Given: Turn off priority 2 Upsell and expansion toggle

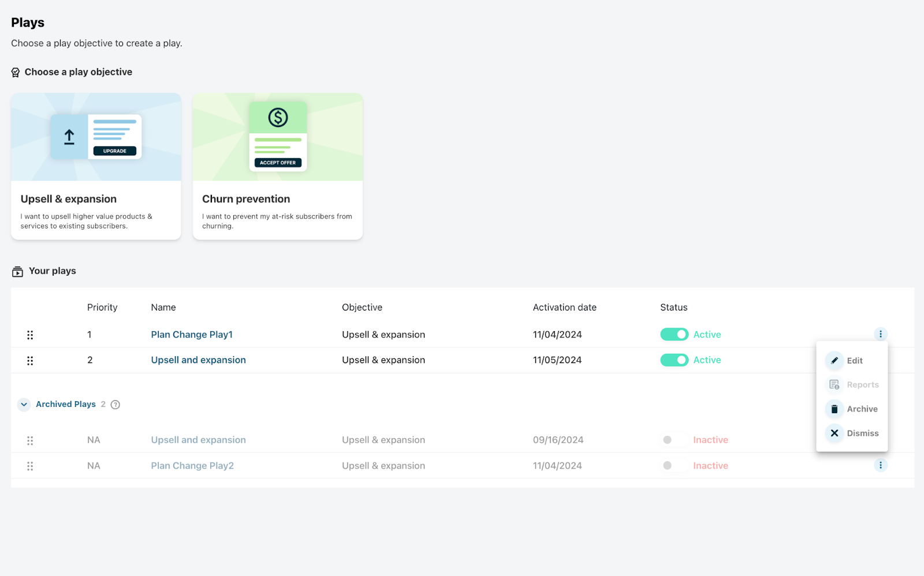Looking at the screenshot, I should pyautogui.click(x=674, y=360).
